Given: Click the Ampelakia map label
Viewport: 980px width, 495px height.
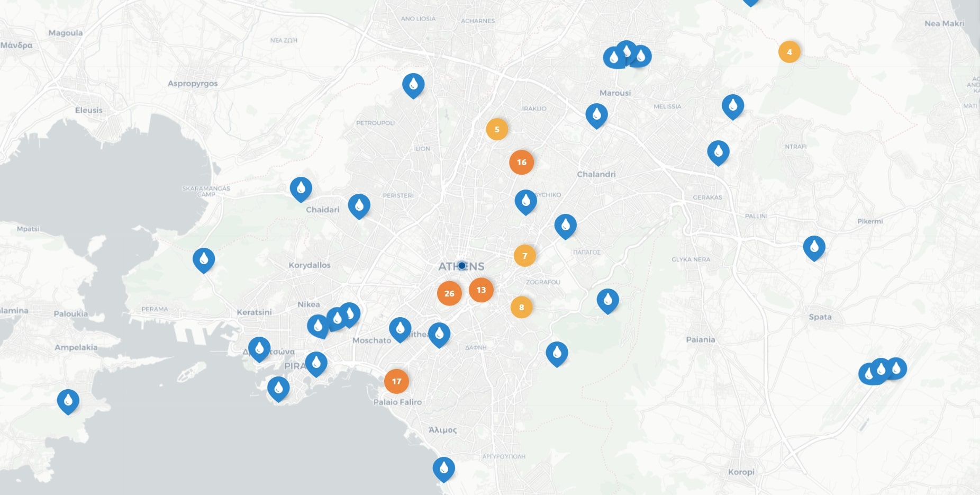Looking at the screenshot, I should pyautogui.click(x=76, y=347).
